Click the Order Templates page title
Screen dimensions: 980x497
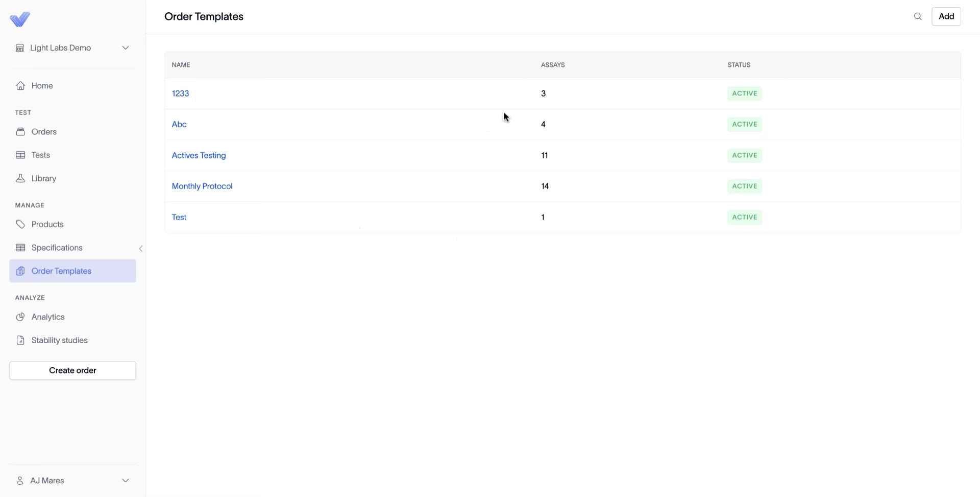point(204,16)
